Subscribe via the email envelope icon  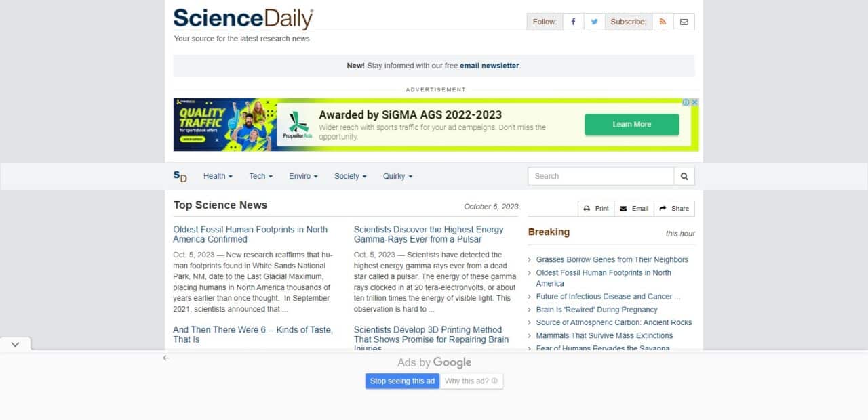point(684,22)
